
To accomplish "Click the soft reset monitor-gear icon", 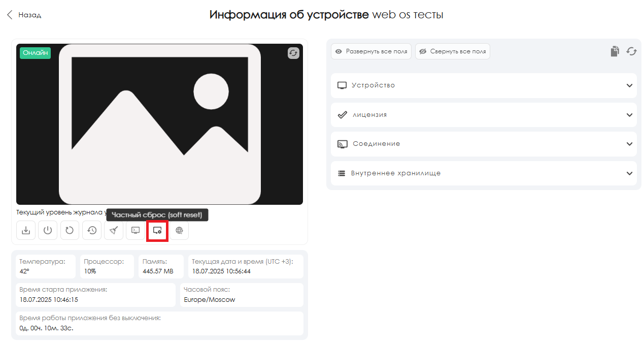I will [x=157, y=231].
